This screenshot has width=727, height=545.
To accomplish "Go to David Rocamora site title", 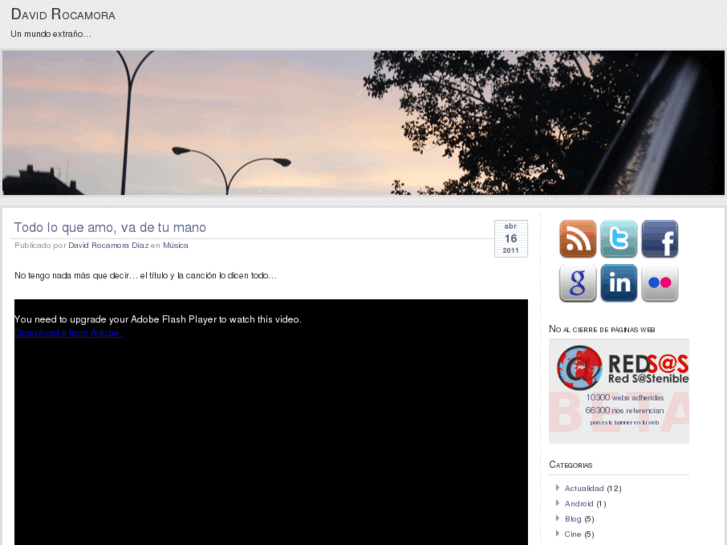I will point(62,15).
